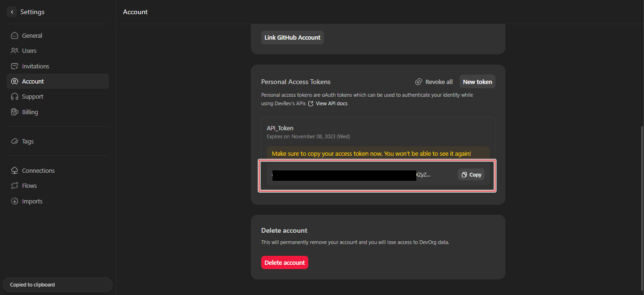Click the API_Token entry name

tap(280, 128)
